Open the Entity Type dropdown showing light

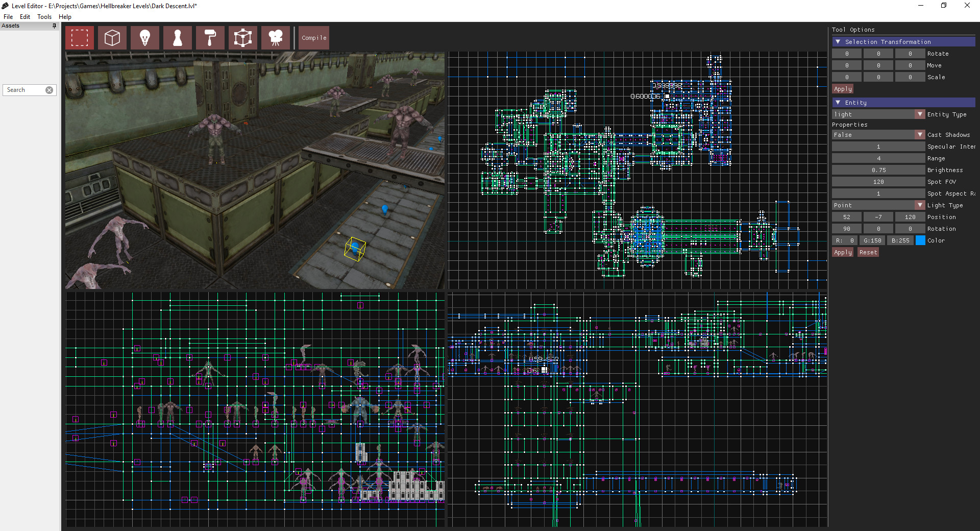(920, 114)
